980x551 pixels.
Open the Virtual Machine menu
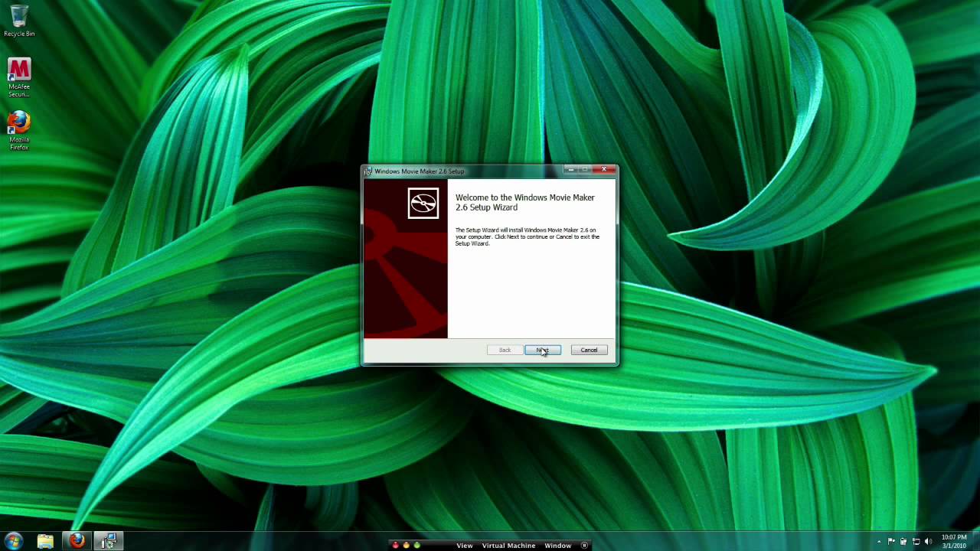click(508, 546)
